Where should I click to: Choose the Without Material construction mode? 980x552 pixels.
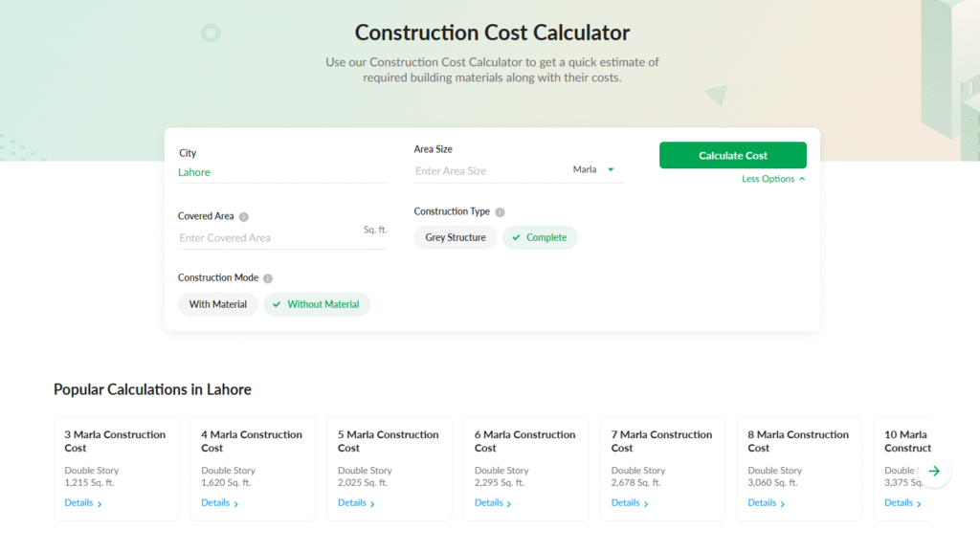(316, 304)
